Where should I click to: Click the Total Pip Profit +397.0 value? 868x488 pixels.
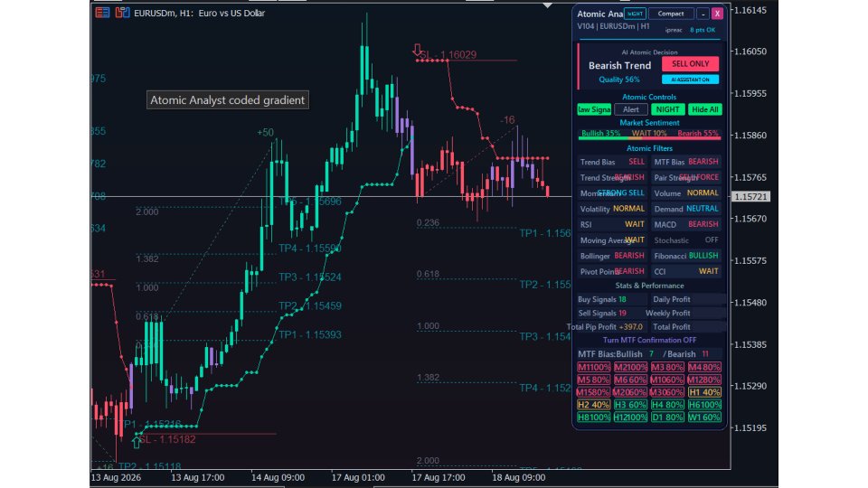pos(630,327)
